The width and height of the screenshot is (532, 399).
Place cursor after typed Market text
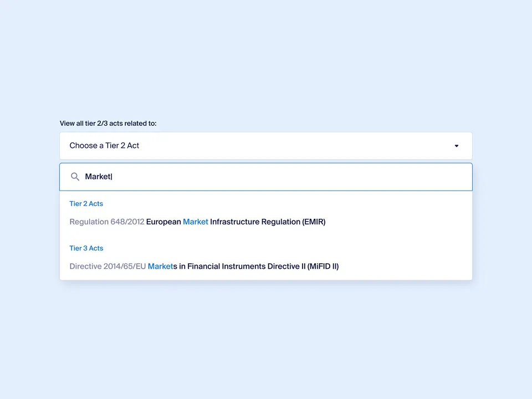112,177
